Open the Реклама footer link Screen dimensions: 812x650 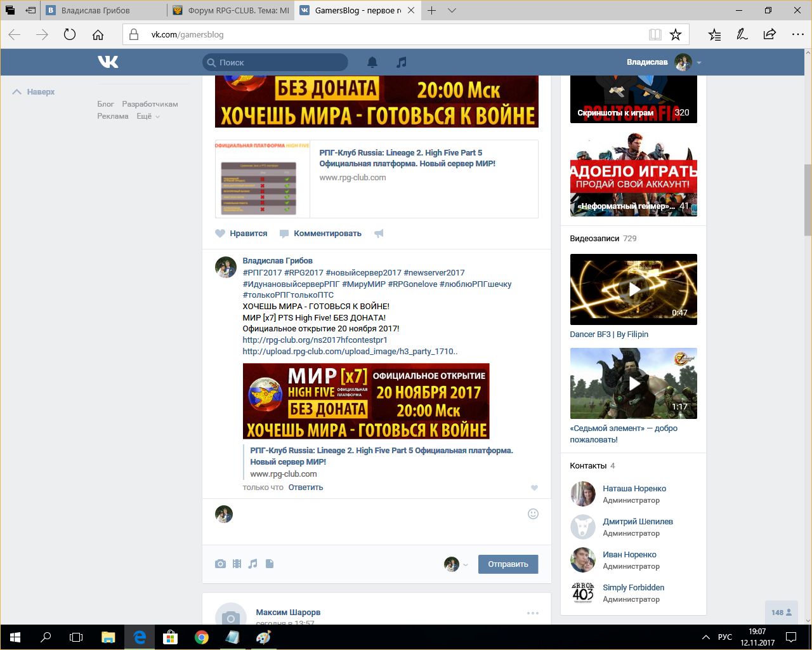[113, 116]
